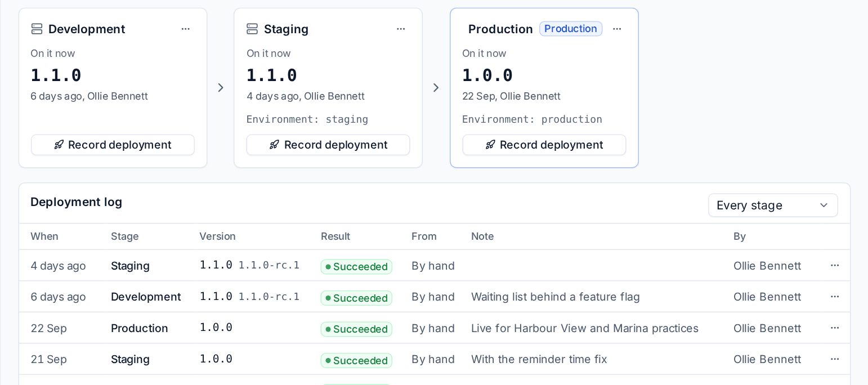
Task: Click version 1.0.0 on Production card
Action: 487,75
